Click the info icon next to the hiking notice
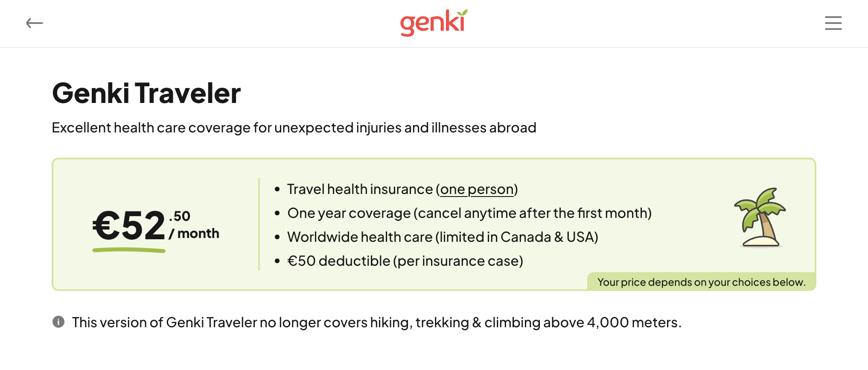868x370 pixels. coord(58,322)
